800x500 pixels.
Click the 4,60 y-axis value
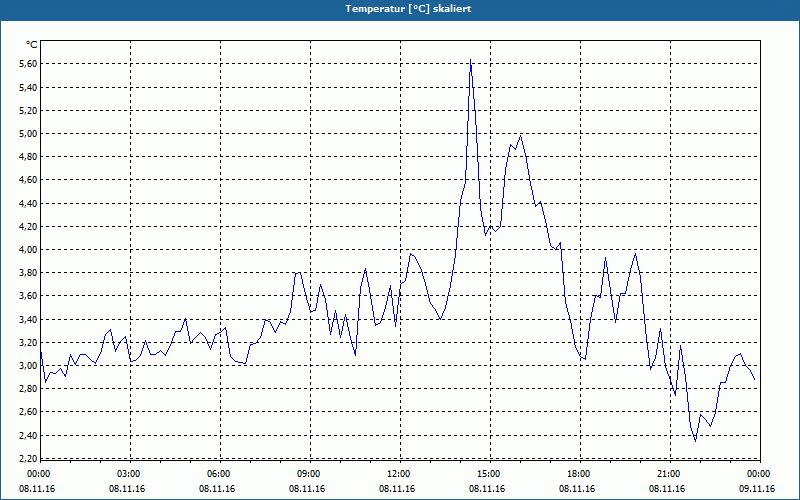28,180
